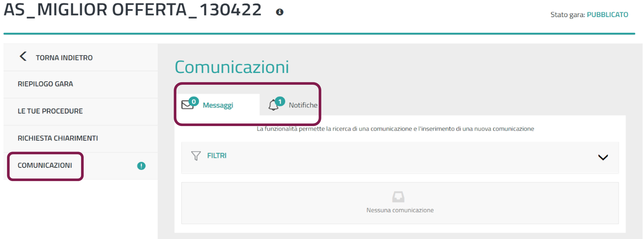Click the zero badge on Messaggi
Viewport: 644px width, 239px height.
pos(194,102)
